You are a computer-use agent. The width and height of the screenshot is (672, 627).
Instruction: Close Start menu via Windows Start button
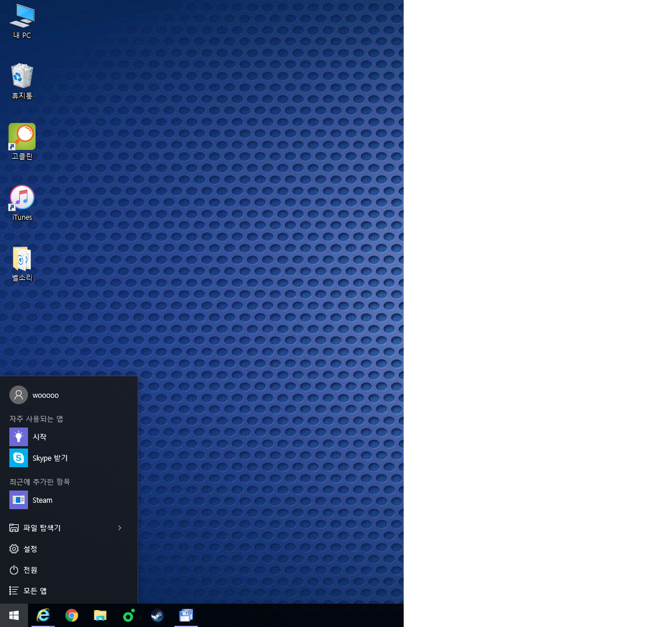tap(14, 615)
